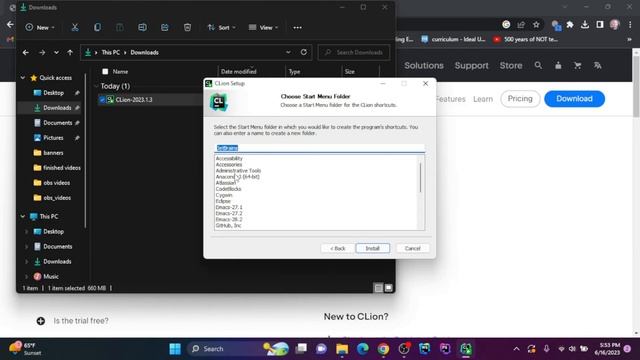This screenshot has height=360, width=640.
Task: Uncheck the CLion-2023.1.3 file checkbox
Action: [102, 100]
